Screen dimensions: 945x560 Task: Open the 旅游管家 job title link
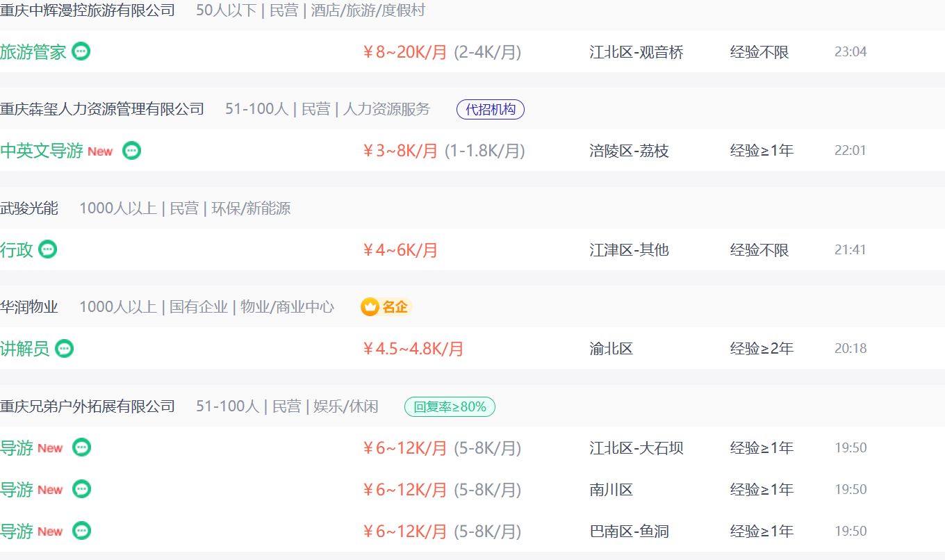[33, 52]
